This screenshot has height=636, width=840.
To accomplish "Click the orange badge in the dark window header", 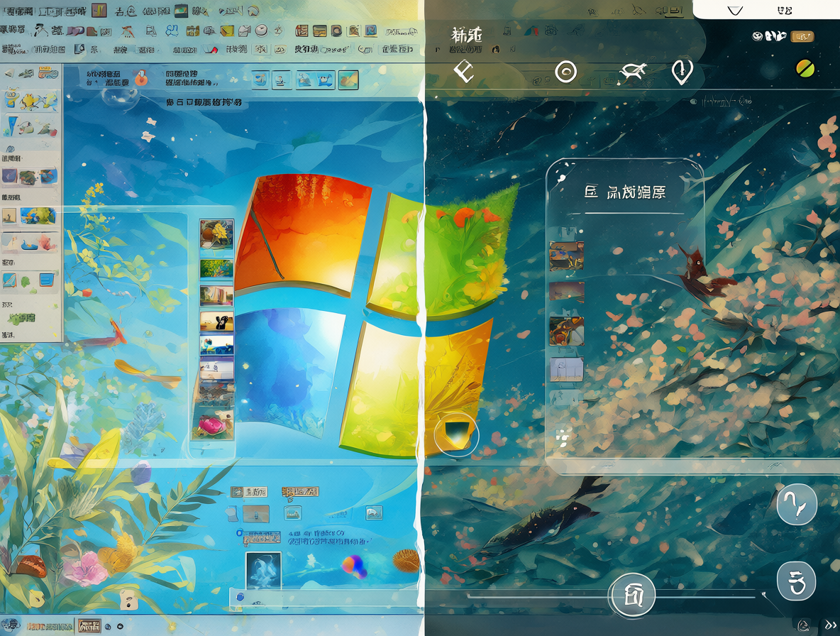I will click(802, 36).
